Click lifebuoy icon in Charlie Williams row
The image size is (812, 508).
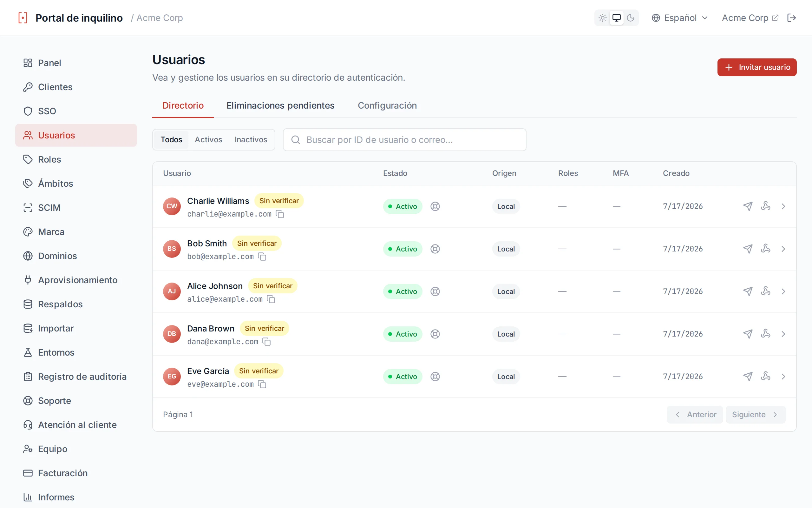435,206
